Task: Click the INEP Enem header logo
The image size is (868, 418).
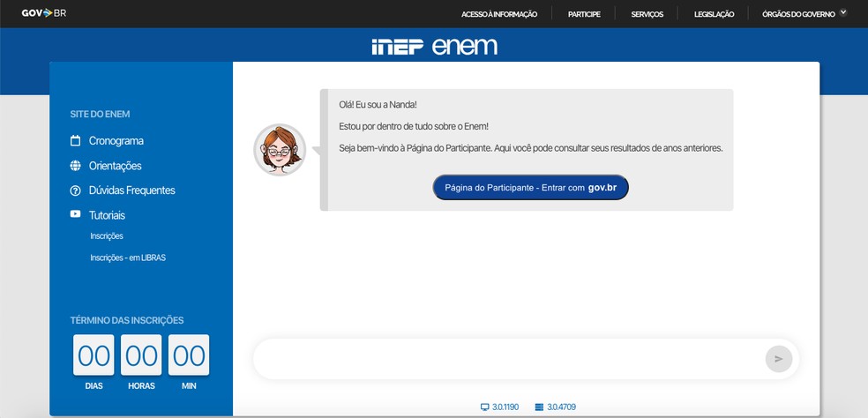Action: [x=435, y=47]
